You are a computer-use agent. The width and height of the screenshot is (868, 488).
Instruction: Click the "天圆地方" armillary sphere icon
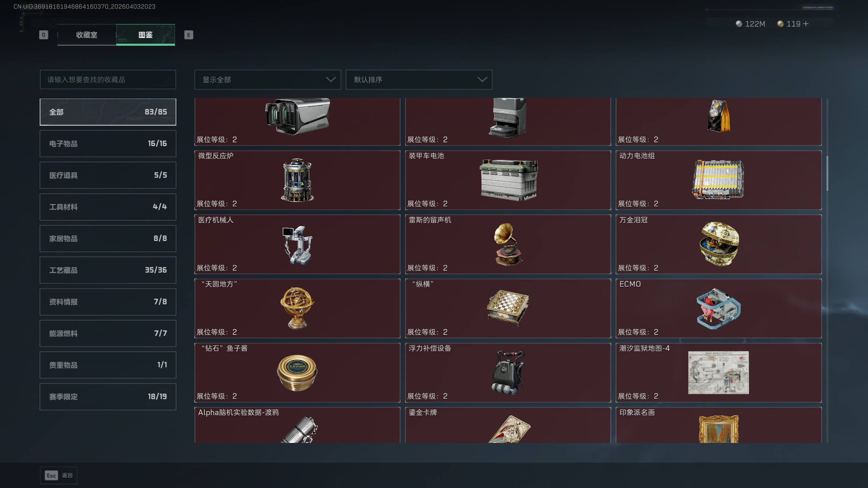(x=297, y=308)
